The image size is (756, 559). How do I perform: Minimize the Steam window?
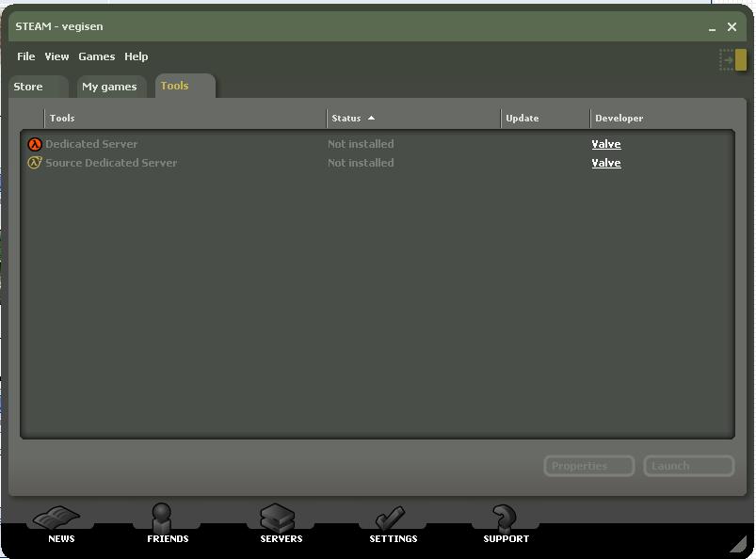pyautogui.click(x=712, y=28)
